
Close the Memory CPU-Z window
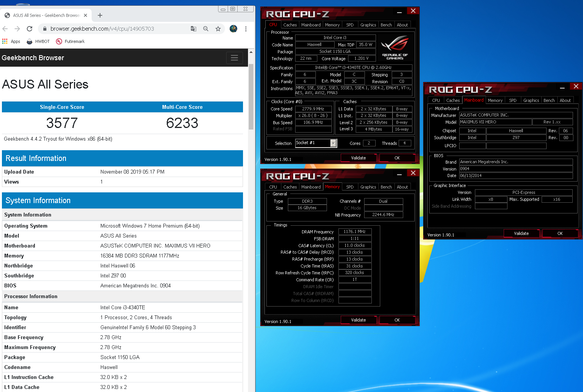coord(413,173)
